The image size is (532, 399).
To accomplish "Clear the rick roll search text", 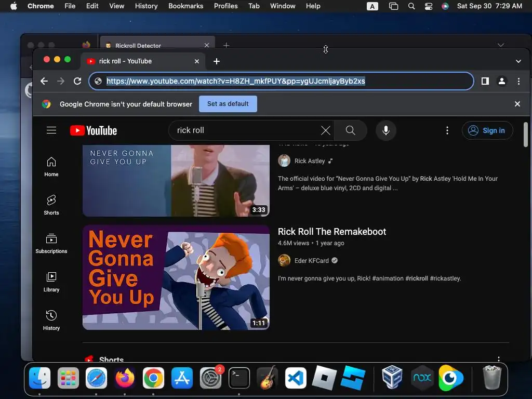I will [325, 130].
